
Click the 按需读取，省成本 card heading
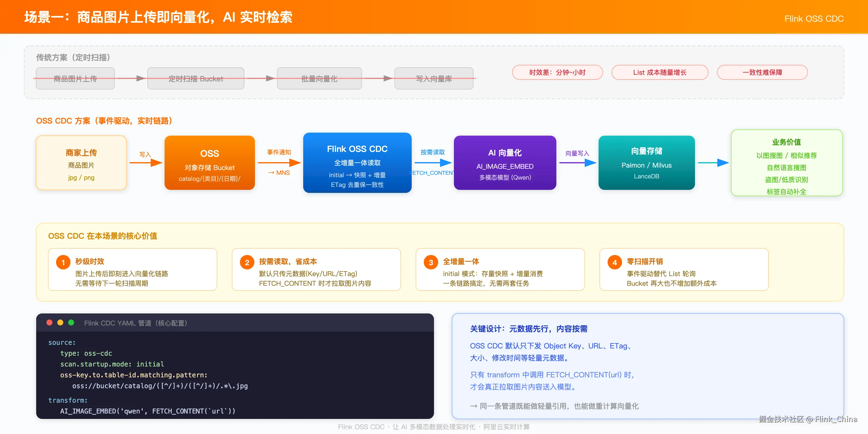tap(288, 262)
